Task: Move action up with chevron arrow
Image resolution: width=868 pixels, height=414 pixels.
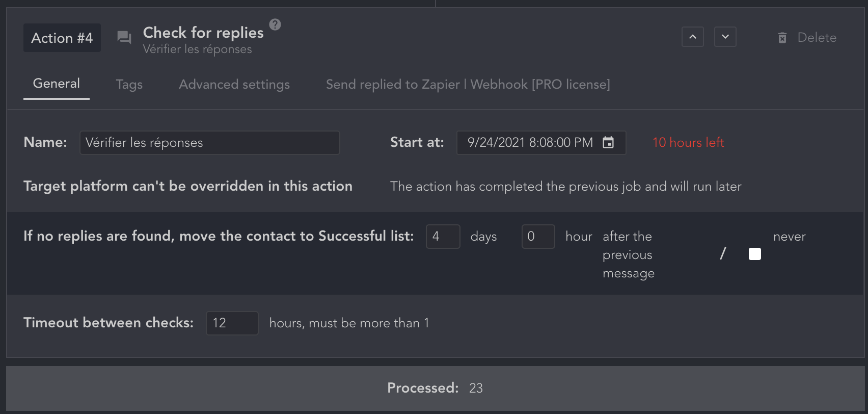Action: click(x=693, y=37)
